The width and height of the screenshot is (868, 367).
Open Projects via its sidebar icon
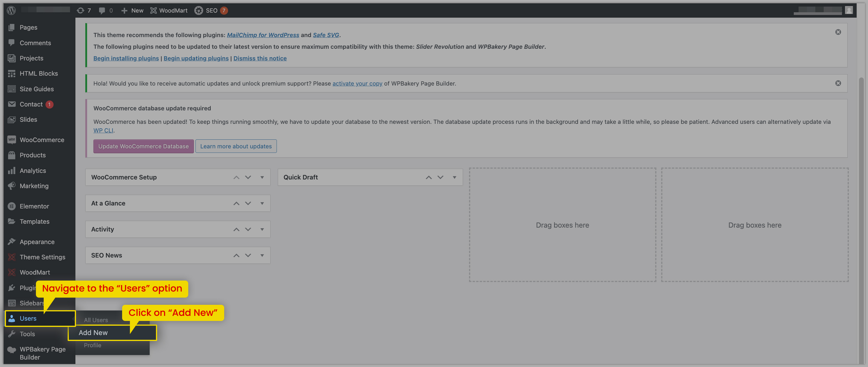[x=12, y=58]
